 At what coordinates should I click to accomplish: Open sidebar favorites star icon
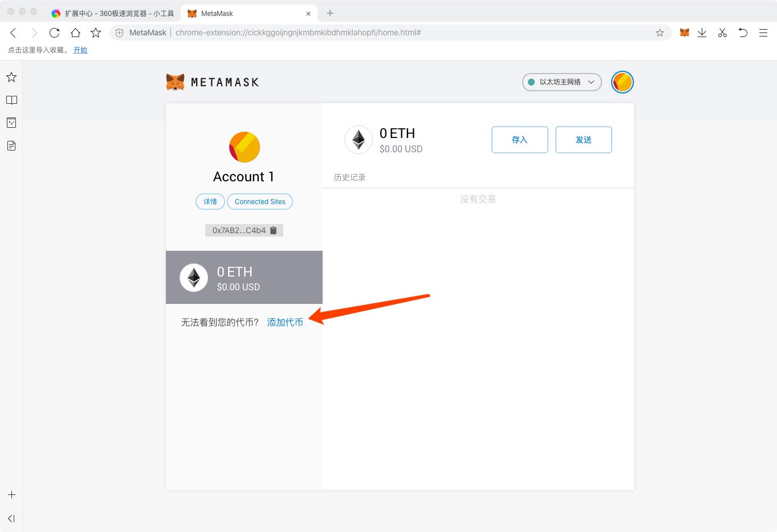pyautogui.click(x=11, y=77)
